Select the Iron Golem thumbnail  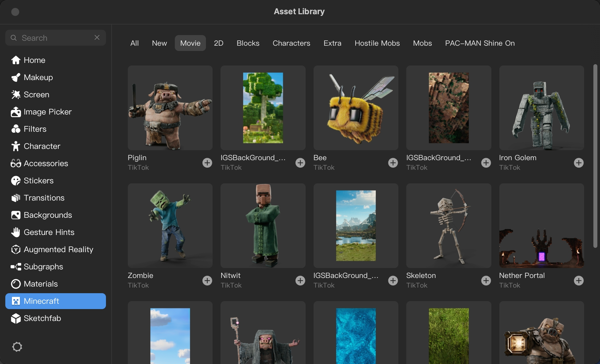click(x=541, y=108)
